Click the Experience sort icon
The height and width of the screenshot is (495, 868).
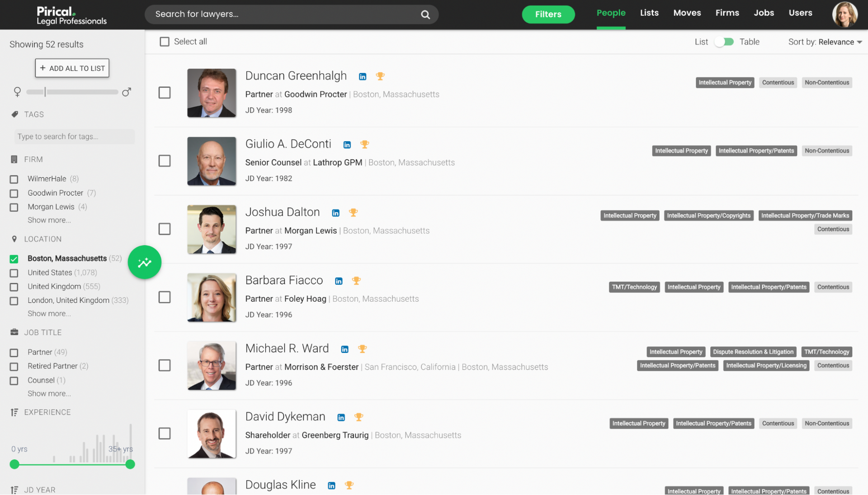pyautogui.click(x=14, y=413)
